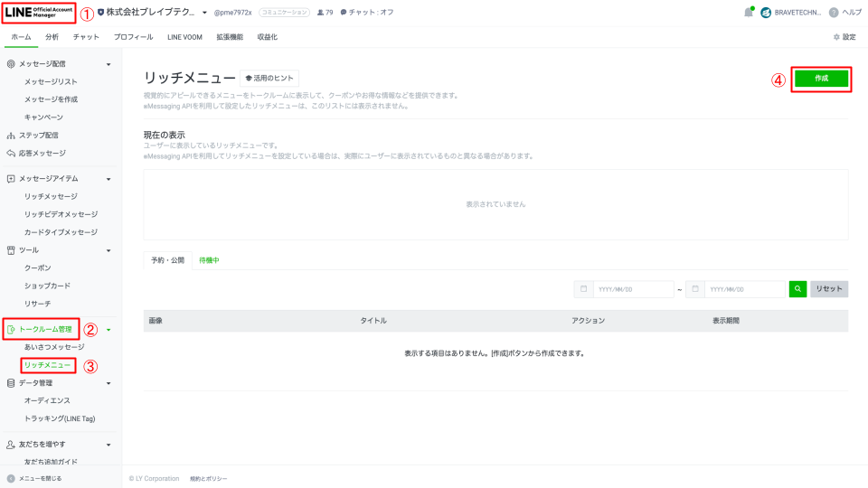Open メッセージリスト in the sidebar
The width and height of the screenshot is (868, 488).
click(51, 82)
